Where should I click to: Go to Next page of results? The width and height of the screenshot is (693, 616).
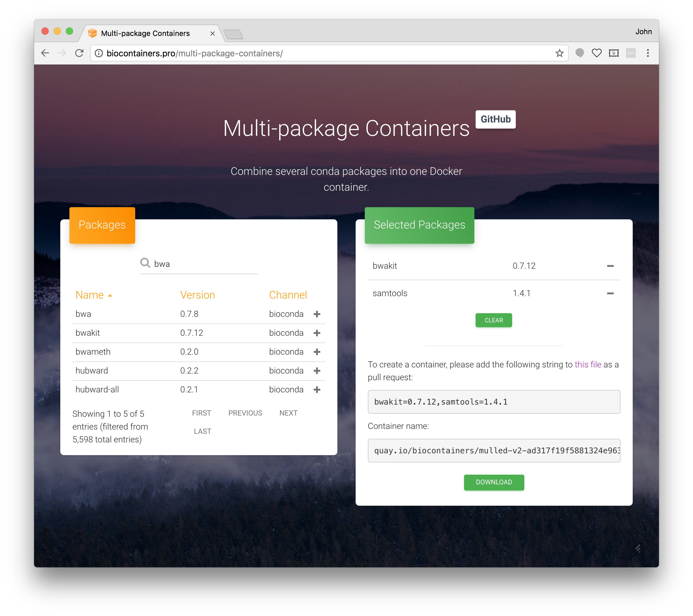pyautogui.click(x=288, y=413)
